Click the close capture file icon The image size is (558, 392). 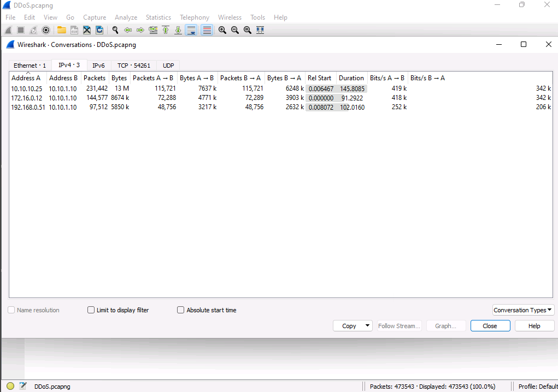(x=87, y=30)
